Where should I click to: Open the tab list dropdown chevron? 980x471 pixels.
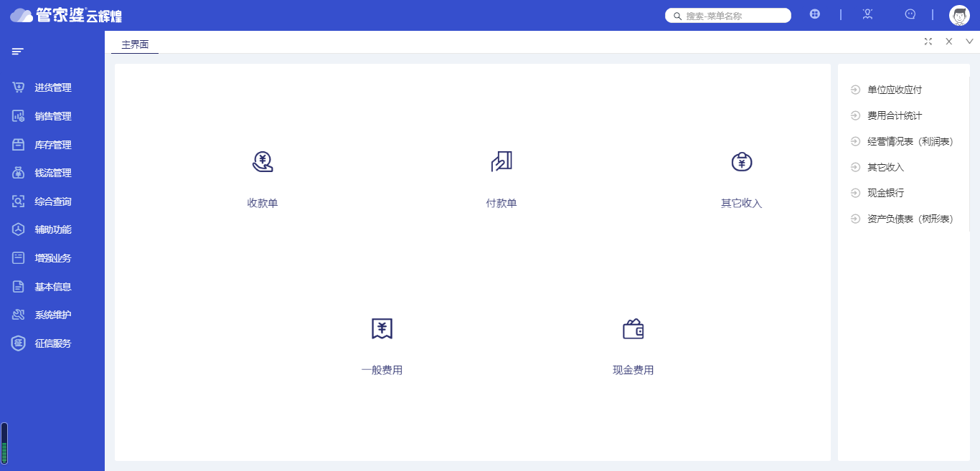coord(969,42)
